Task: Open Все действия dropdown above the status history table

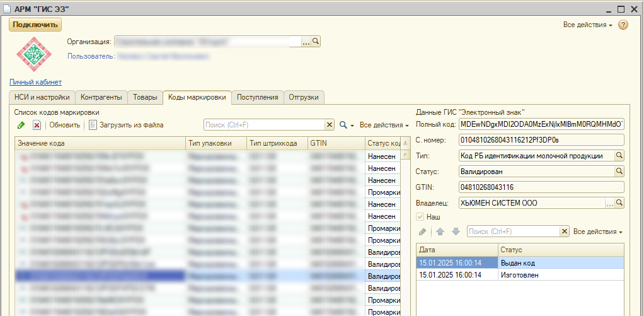Action: tap(597, 231)
